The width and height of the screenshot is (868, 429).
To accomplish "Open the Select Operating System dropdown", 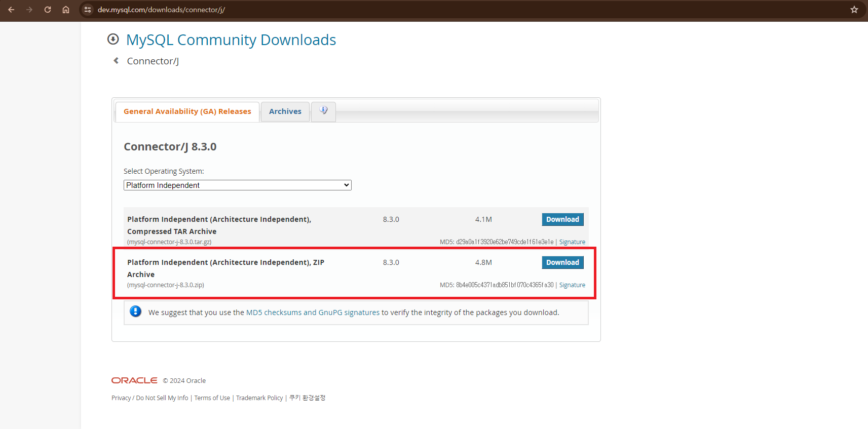I will coord(238,185).
